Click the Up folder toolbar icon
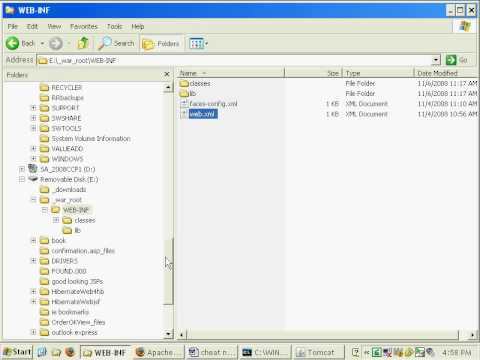Viewport: 480px width, 360px height. (83, 43)
